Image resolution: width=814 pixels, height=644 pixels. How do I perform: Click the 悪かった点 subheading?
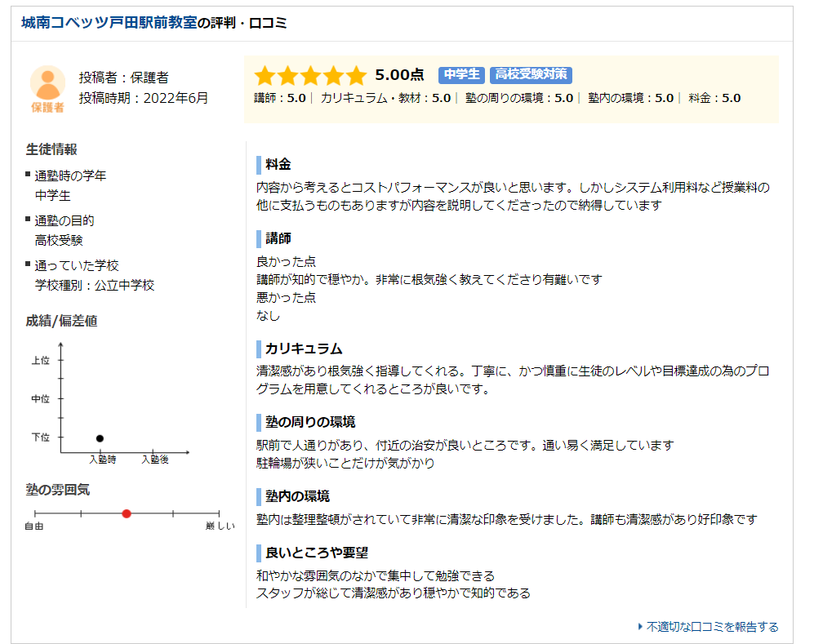[x=286, y=297]
